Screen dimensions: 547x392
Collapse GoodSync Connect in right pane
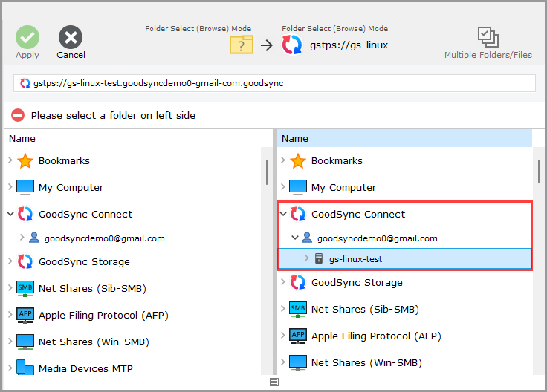click(283, 215)
